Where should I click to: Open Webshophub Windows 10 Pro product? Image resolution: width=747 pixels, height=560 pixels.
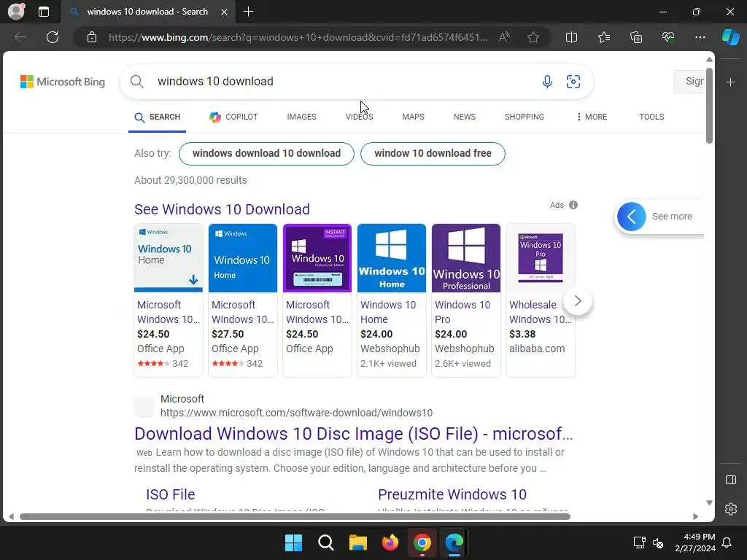(465, 300)
